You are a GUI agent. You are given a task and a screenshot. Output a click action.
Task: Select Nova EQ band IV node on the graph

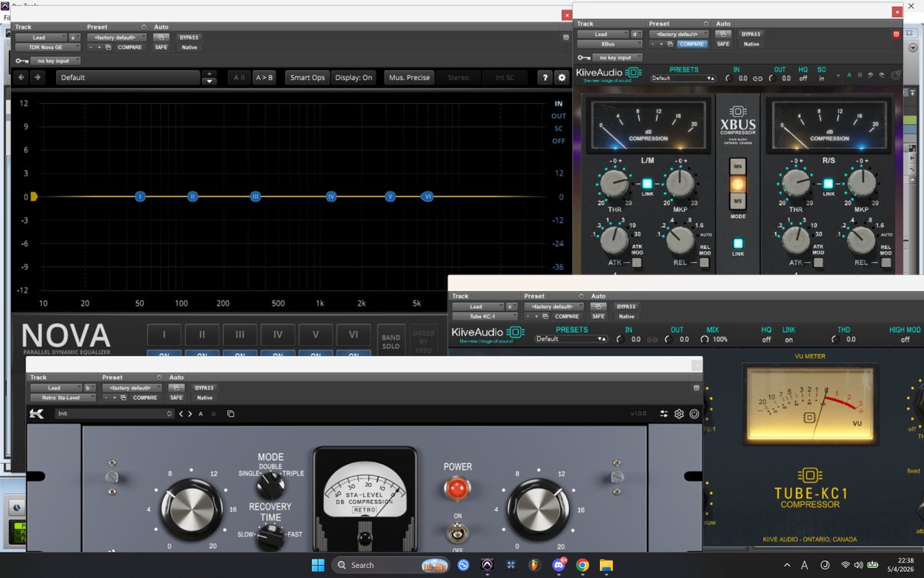click(x=331, y=197)
